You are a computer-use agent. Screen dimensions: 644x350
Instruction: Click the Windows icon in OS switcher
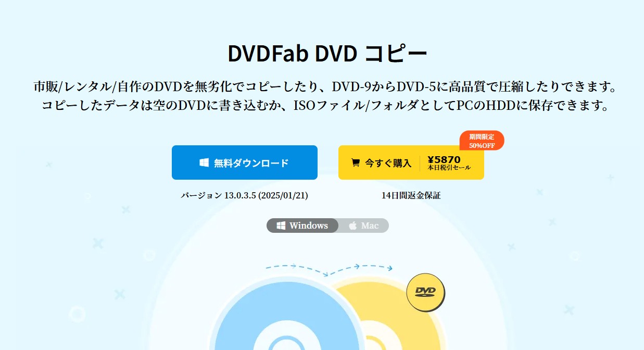click(281, 226)
